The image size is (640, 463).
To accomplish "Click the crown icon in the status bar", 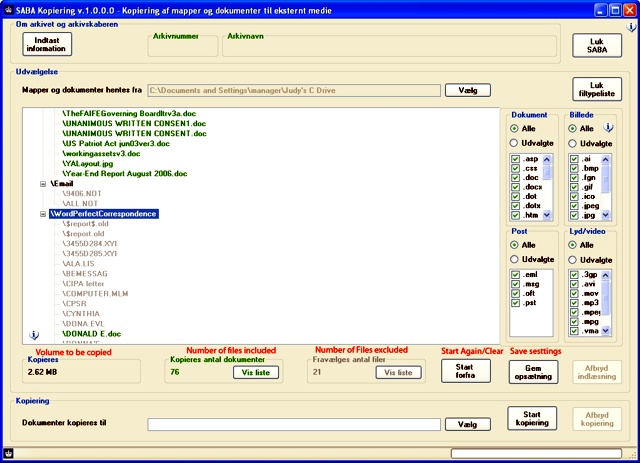I will tap(8, 453).
